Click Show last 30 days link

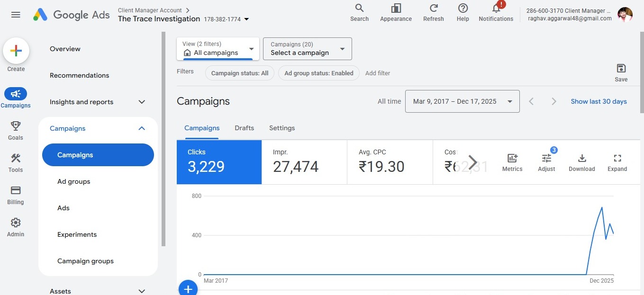599,101
